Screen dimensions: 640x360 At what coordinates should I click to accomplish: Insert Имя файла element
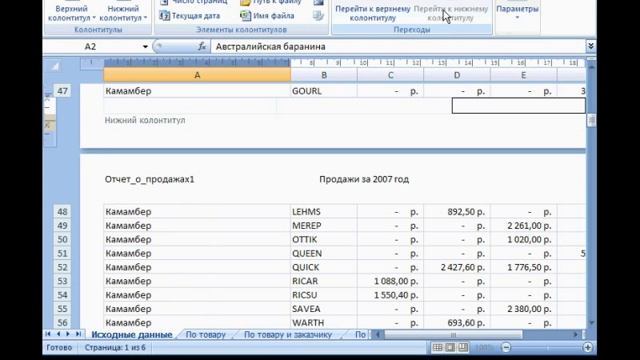(x=267, y=16)
